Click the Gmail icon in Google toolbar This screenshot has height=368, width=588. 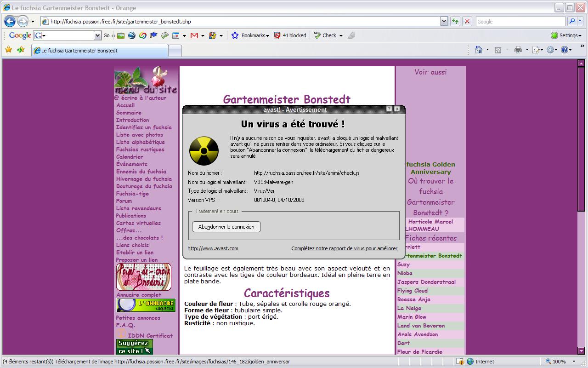pos(194,35)
